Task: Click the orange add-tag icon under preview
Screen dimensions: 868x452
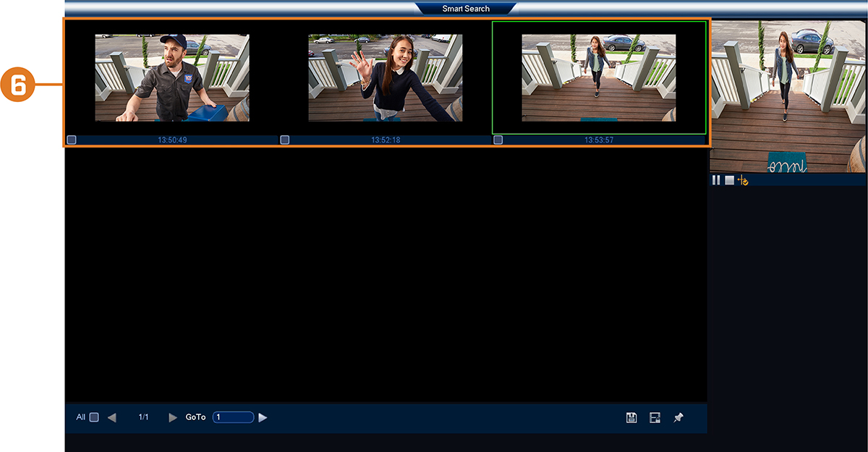Action: pyautogui.click(x=742, y=180)
